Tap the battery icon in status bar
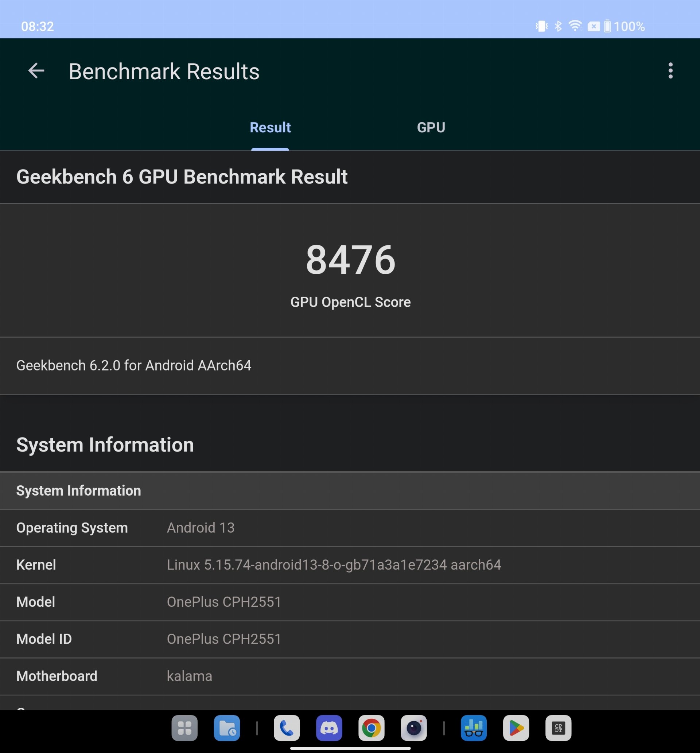Screen dimensions: 700x753 tap(607, 26)
